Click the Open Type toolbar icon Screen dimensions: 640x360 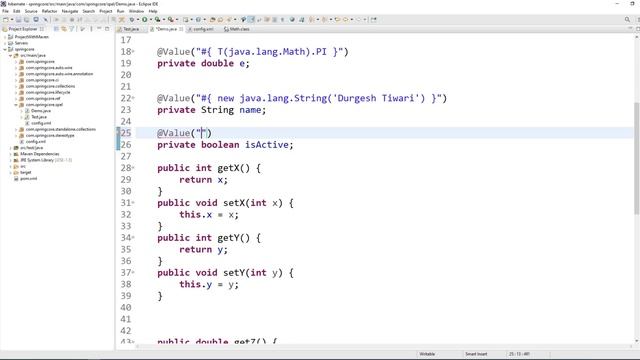tap(212, 19)
